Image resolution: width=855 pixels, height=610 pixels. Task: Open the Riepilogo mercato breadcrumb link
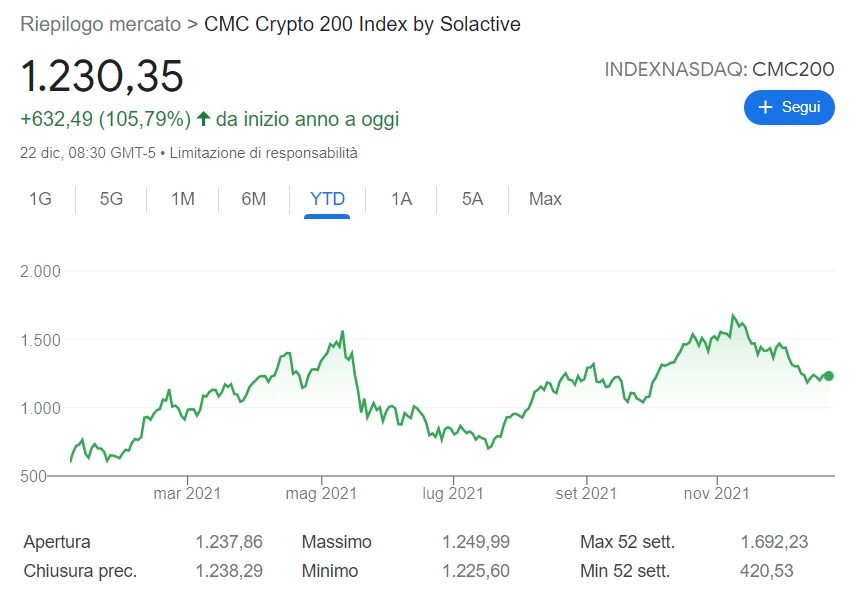tap(100, 23)
